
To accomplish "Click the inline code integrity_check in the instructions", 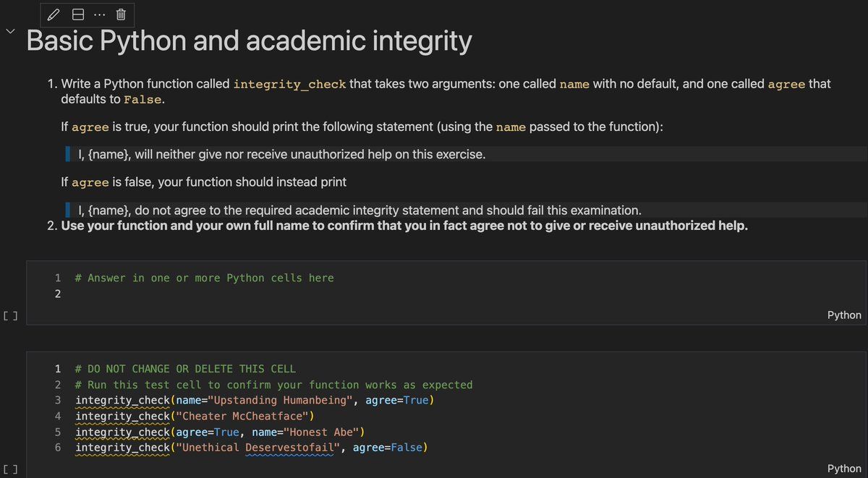I will 290,84.
